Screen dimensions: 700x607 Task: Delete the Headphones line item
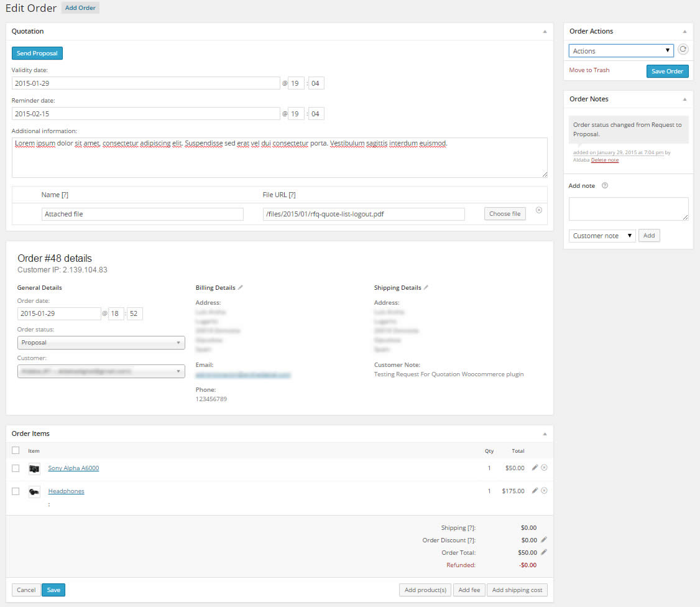coord(544,491)
